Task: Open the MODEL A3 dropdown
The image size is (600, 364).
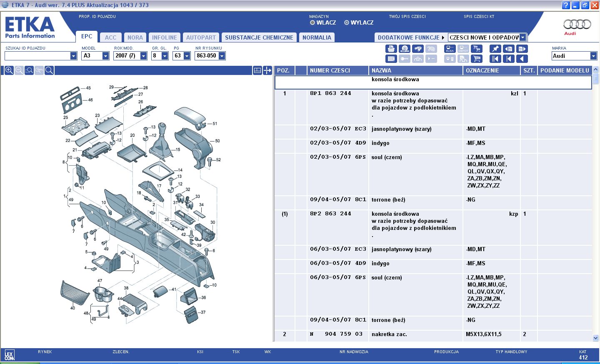Action: pyautogui.click(x=105, y=56)
